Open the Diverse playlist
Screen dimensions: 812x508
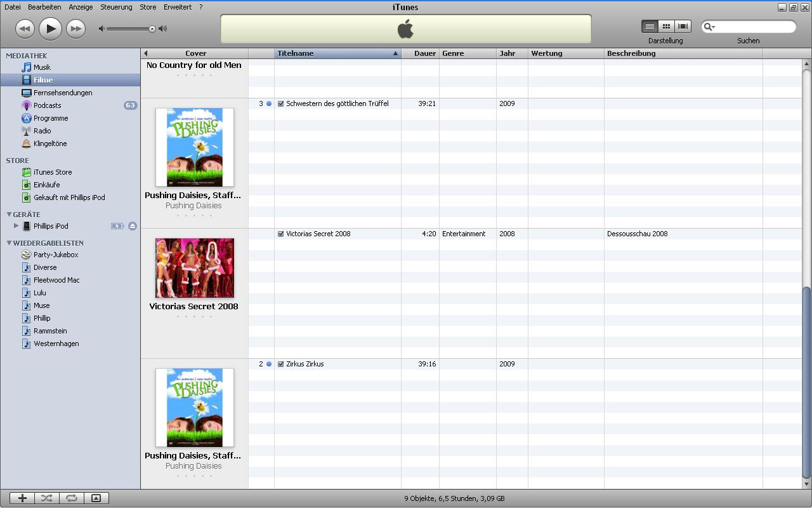coord(70,267)
